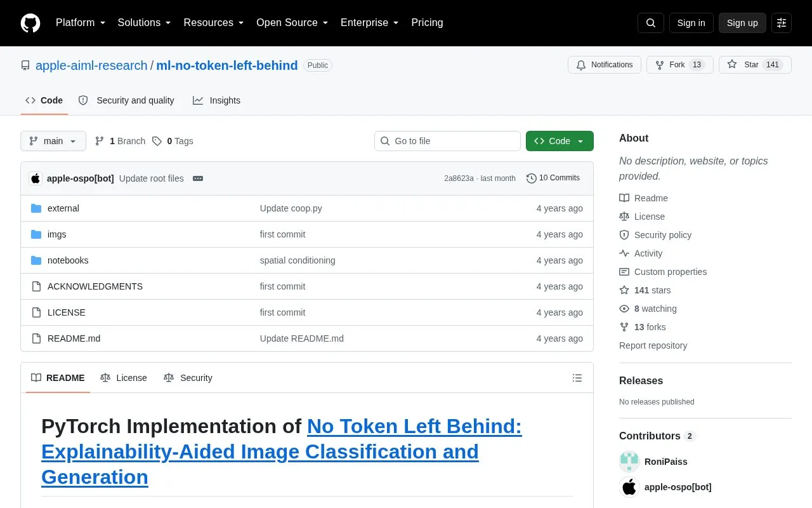Viewport: 812px width, 508px height.
Task: Expand the Platform menu
Action: [x=81, y=23]
